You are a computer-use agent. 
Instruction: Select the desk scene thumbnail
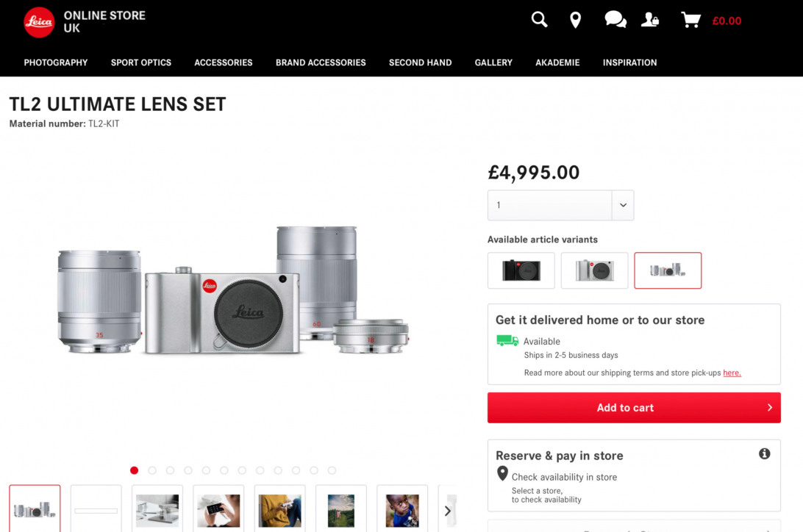[x=157, y=510]
